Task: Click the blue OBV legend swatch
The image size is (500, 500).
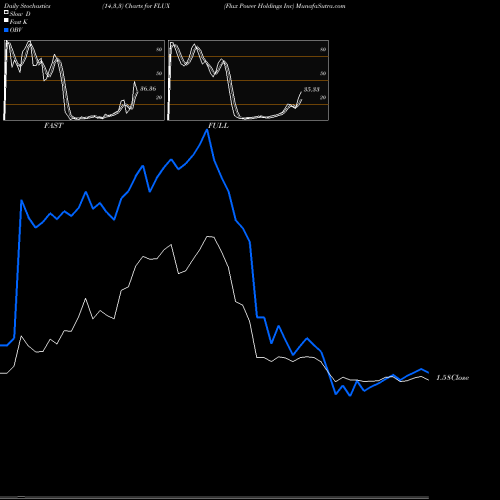Action: 6,30
